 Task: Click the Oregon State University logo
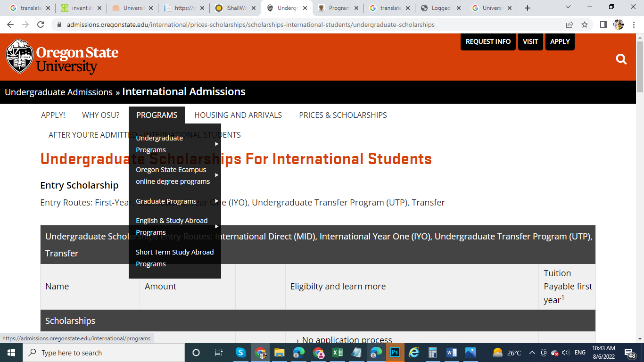(62, 57)
